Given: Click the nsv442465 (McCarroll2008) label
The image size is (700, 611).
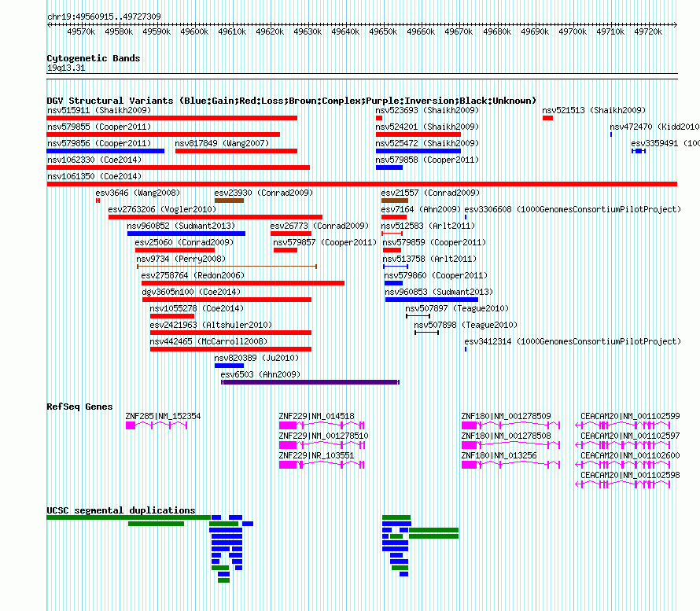Looking at the screenshot, I should click(x=208, y=341).
